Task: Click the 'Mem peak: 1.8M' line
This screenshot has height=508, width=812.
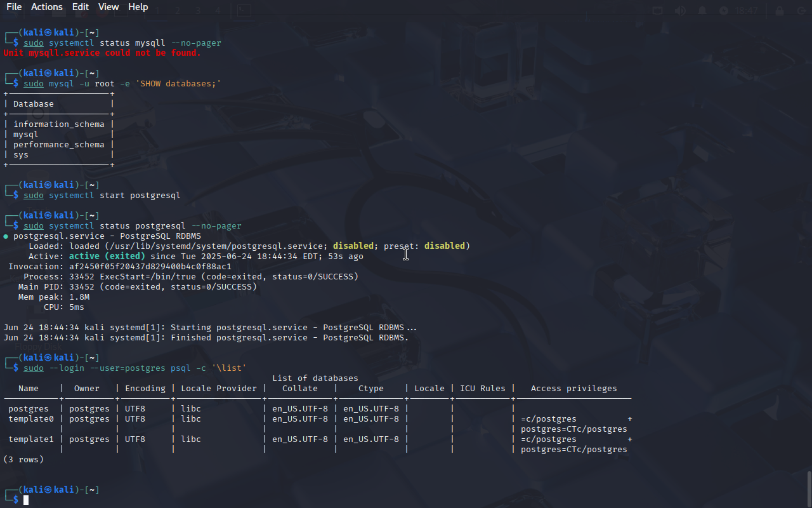Action: click(54, 297)
